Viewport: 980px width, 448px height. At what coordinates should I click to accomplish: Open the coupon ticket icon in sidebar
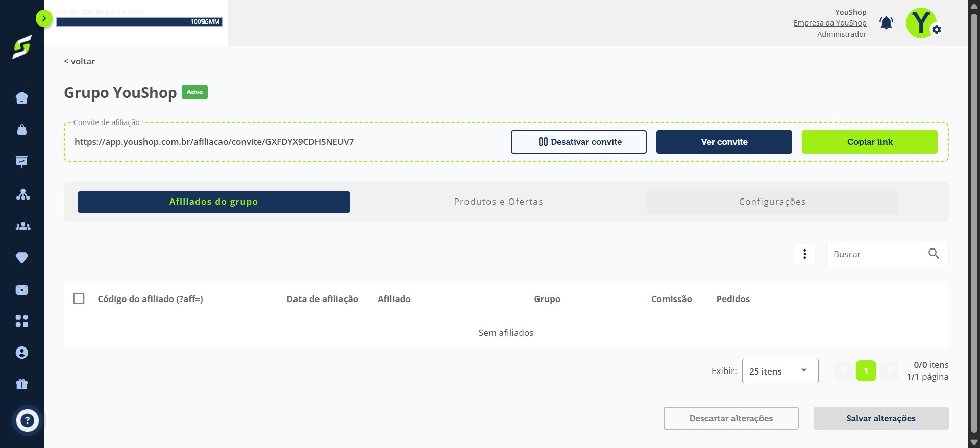coord(22,290)
